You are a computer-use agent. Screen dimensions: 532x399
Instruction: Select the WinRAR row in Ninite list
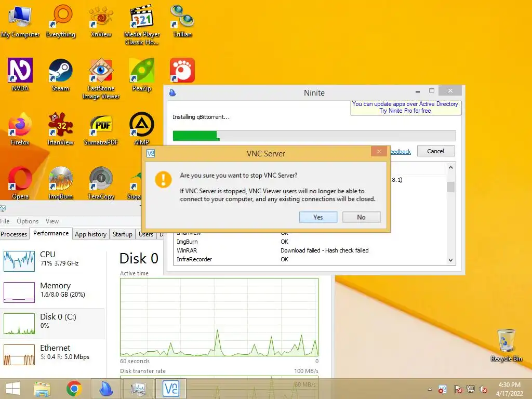(310, 250)
